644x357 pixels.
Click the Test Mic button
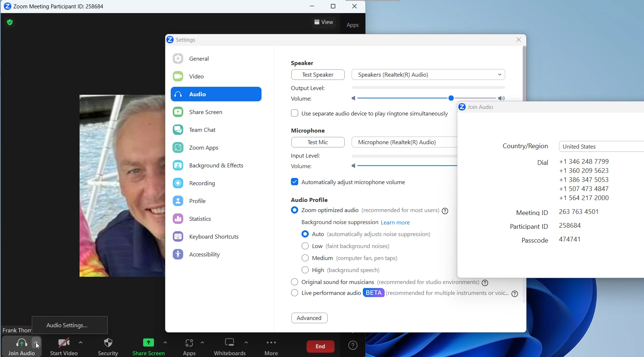point(318,142)
